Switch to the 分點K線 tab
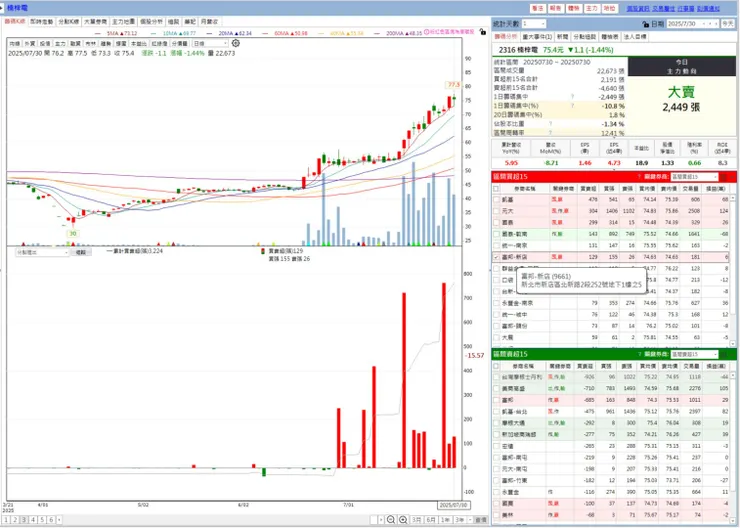The height and width of the screenshot is (528, 740). tap(69, 22)
